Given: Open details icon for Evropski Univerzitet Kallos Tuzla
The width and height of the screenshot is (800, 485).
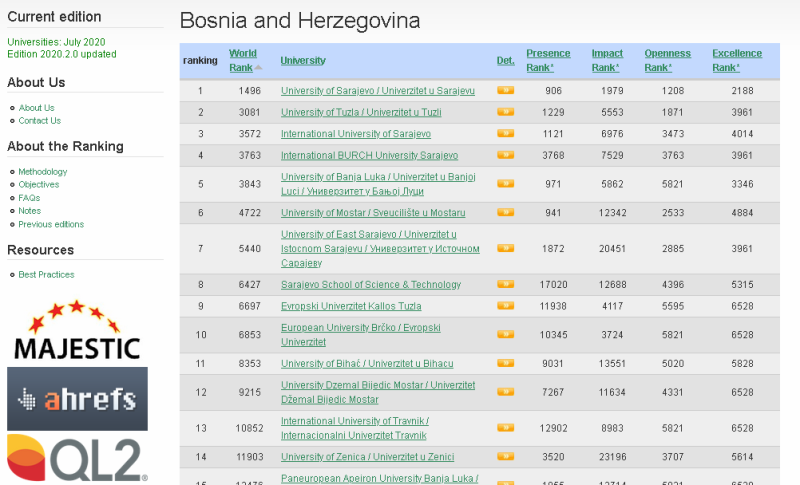Looking at the screenshot, I should 505,305.
